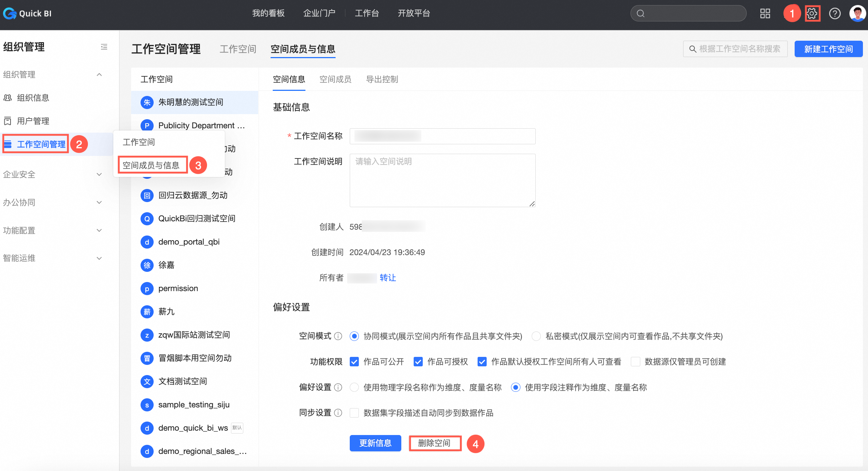The image size is (868, 471).
Task: Click the 工作空间说明 text area
Action: pyautogui.click(x=442, y=180)
